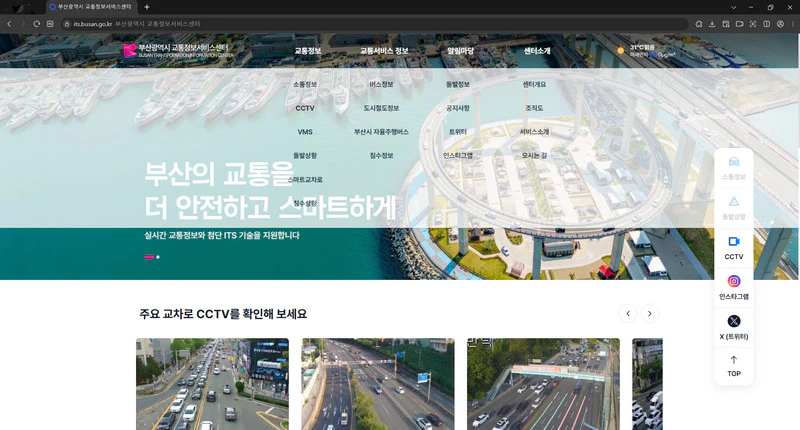This screenshot has height=430, width=800.
Task: Select 소통정보 in the dropdown menu
Action: [x=305, y=85]
